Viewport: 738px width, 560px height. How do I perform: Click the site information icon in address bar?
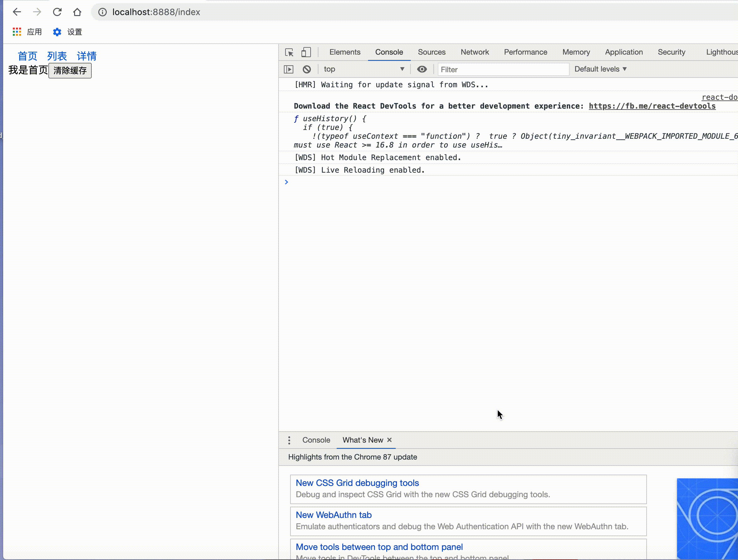(102, 12)
